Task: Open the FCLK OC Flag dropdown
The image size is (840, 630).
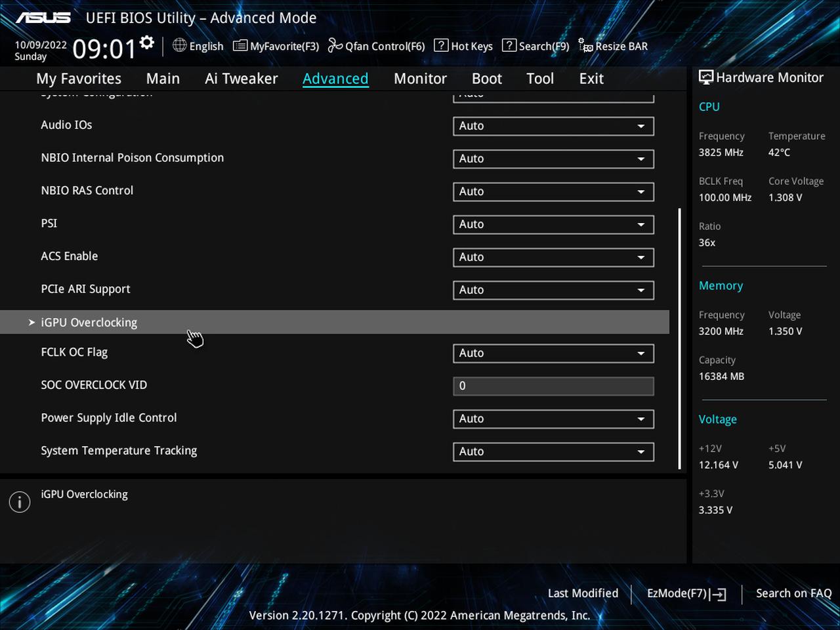Action: (553, 353)
